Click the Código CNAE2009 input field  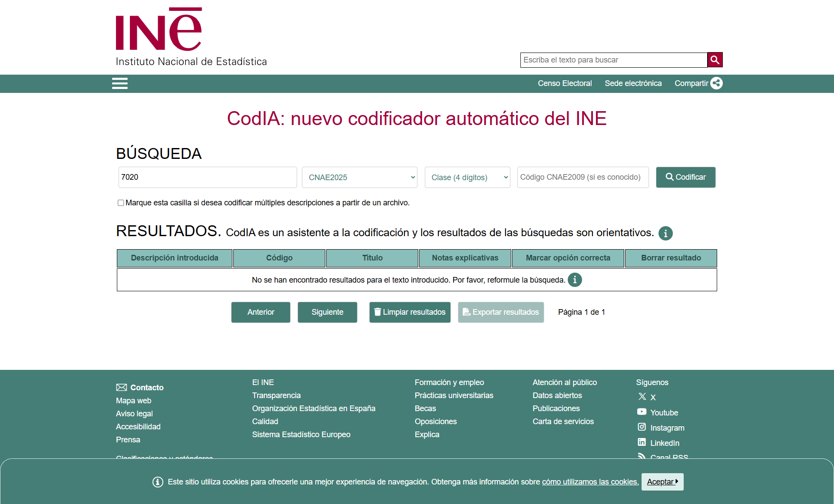pyautogui.click(x=583, y=177)
